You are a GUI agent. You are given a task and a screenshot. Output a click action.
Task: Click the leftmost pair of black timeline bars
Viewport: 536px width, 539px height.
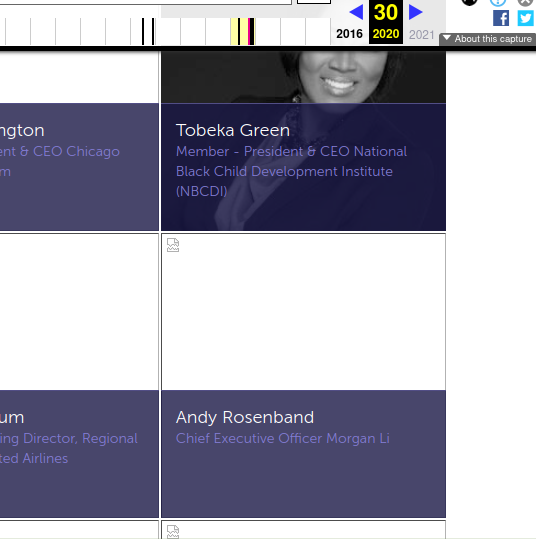click(148, 31)
